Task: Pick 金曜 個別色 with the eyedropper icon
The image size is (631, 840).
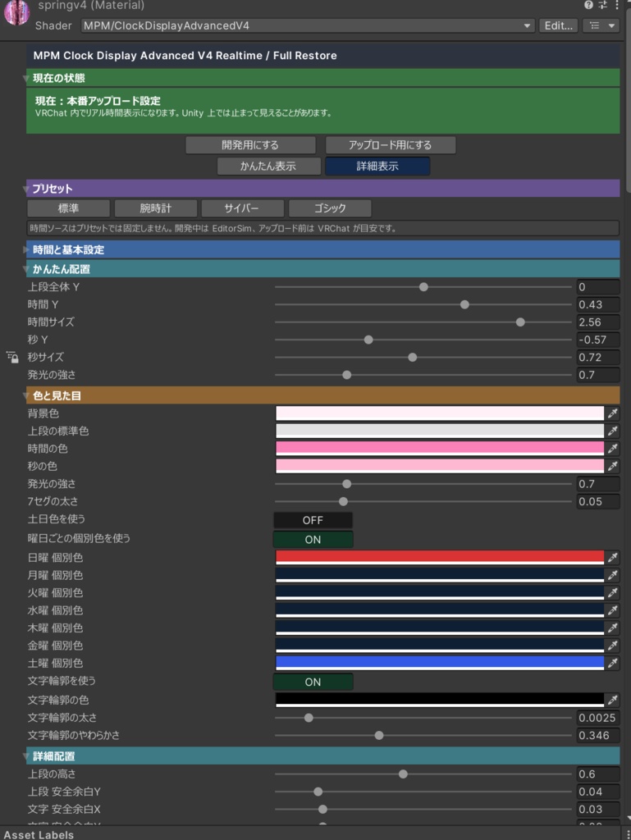Action: 613,646
